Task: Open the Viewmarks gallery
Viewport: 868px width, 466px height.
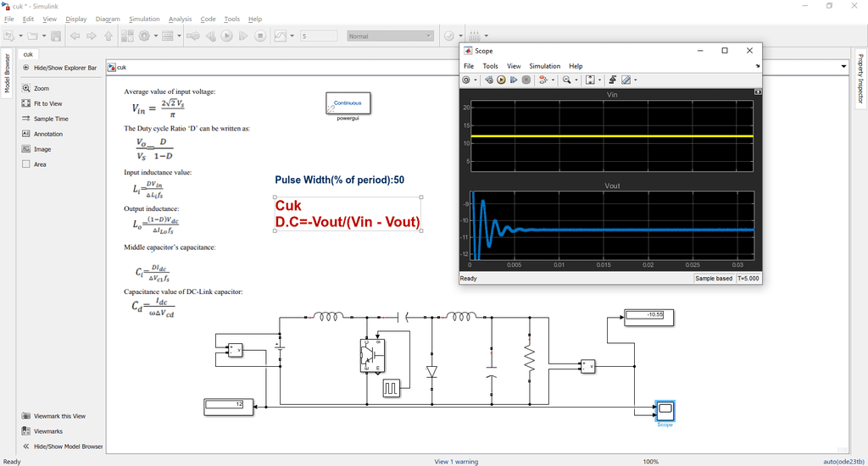Action: click(x=42, y=431)
